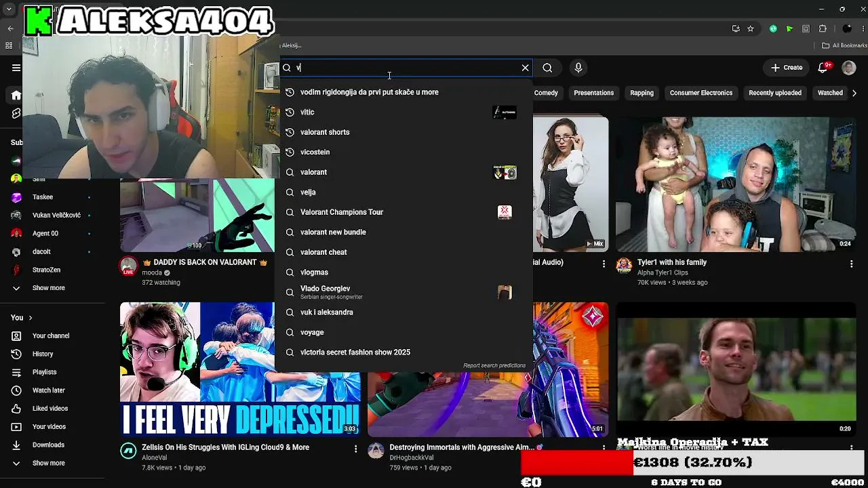Open options menu for Zellsis video
Image resolution: width=868 pixels, height=488 pixels.
click(355, 449)
